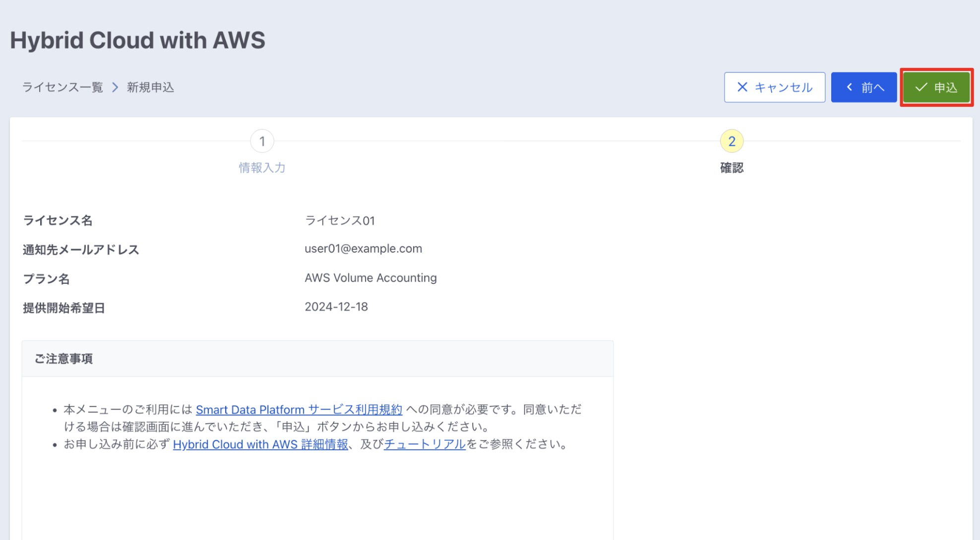Click the ライセンス名 label
This screenshot has width=980, height=540.
(x=58, y=220)
